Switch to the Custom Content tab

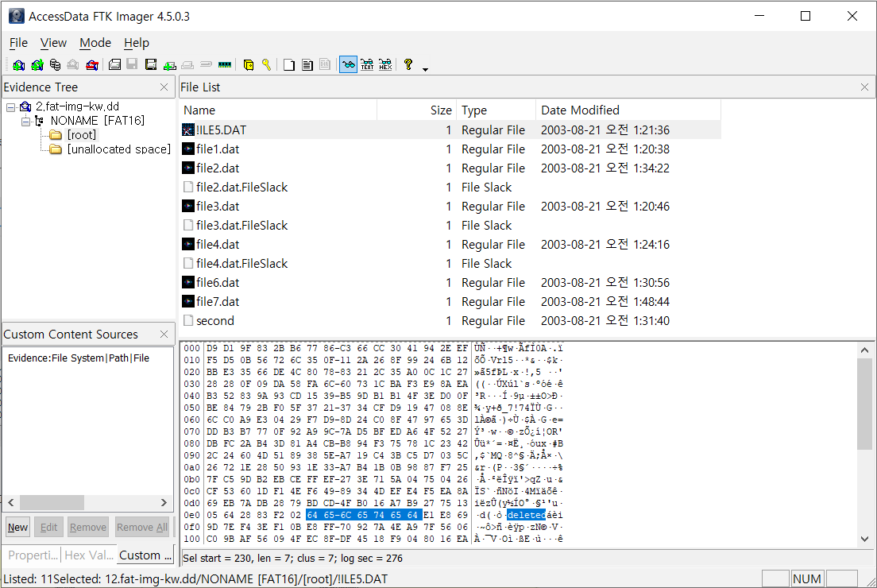tap(145, 555)
